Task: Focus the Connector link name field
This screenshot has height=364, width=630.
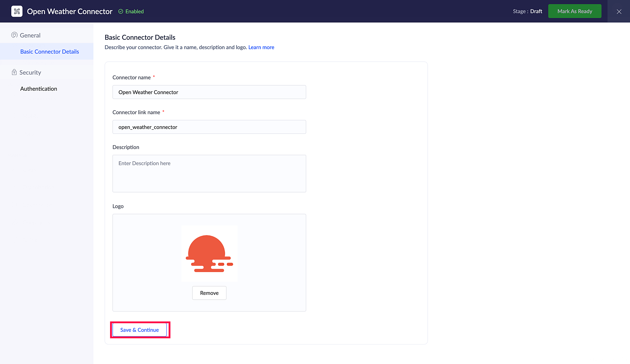Action: [x=209, y=127]
